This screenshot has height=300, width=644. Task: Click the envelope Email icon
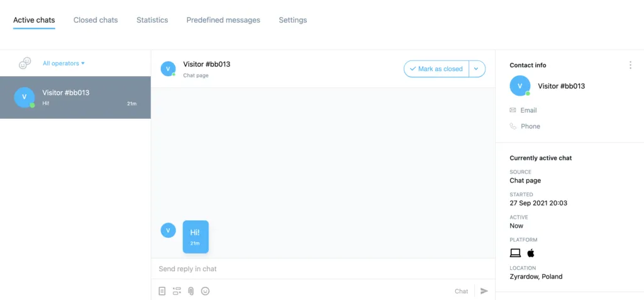[513, 110]
